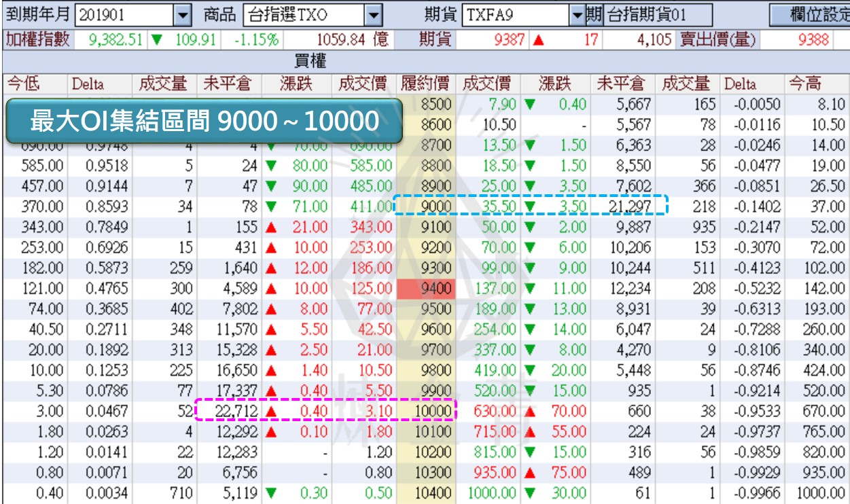Select strike price 10300 cell
The height and width of the screenshot is (504, 850).
coord(426,472)
